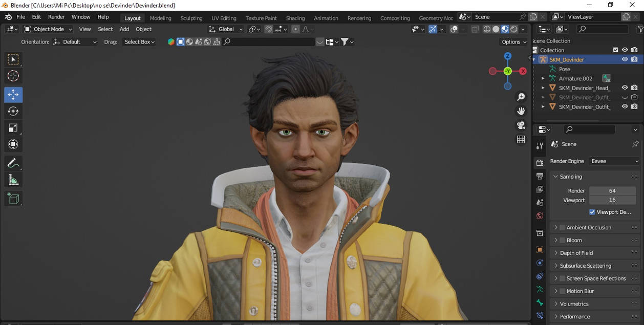The height and width of the screenshot is (325, 644).
Task: Open the Render Engine dropdown
Action: click(x=614, y=161)
